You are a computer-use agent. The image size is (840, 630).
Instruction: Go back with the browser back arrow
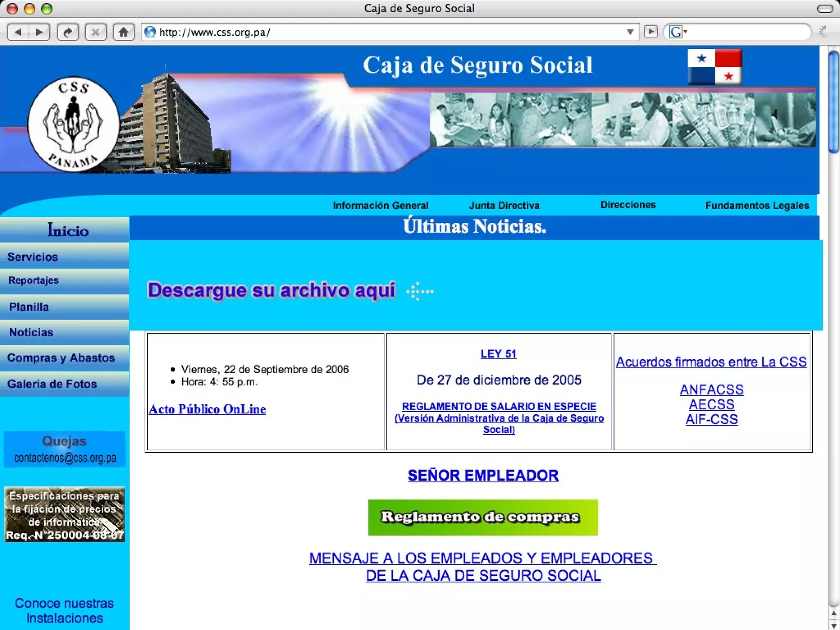(18, 32)
